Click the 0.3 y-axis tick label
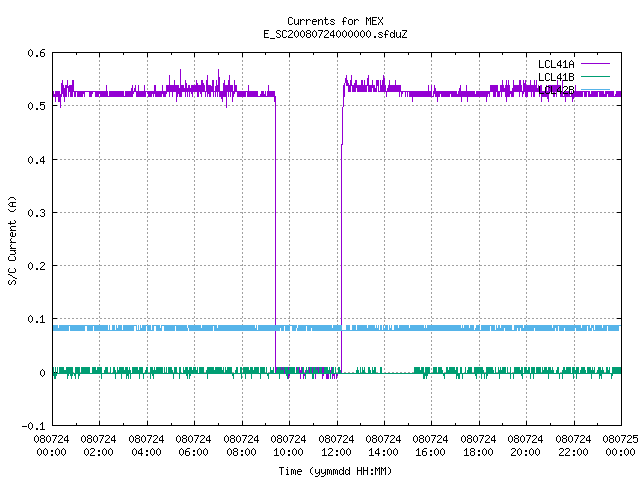 (x=37, y=213)
